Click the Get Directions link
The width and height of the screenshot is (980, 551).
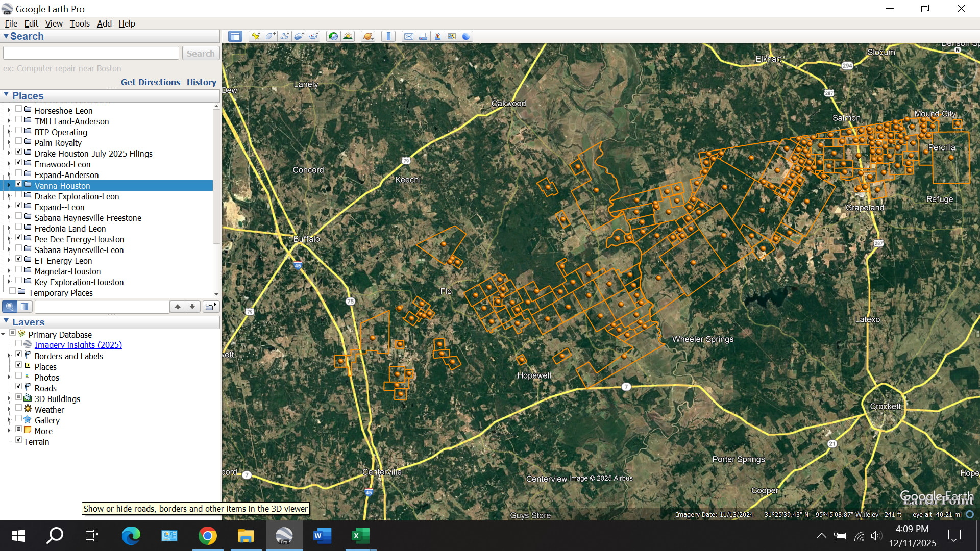point(150,82)
